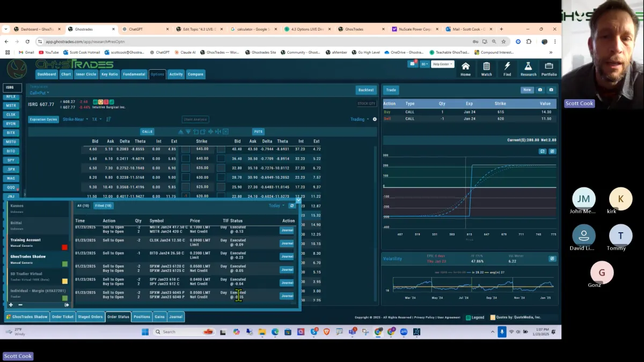Open the Watch clipboard icon
Image resolution: width=644 pixels, height=362 pixels.
point(486,69)
